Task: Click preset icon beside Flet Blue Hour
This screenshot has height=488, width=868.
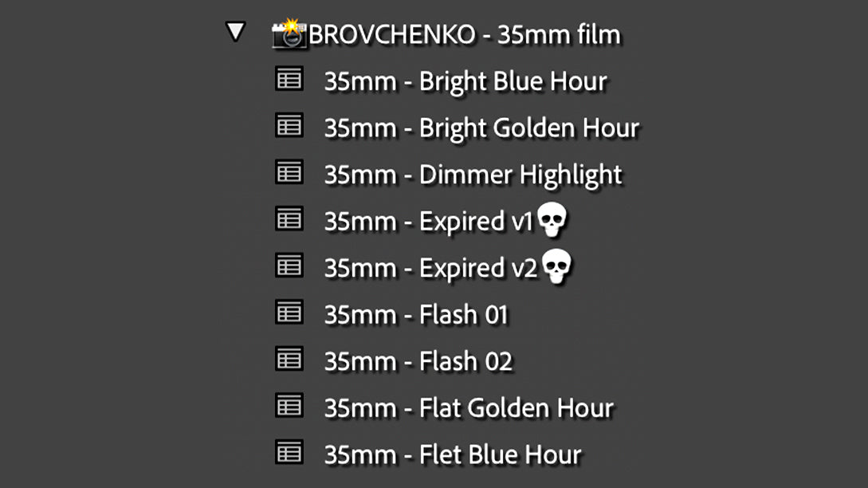Action: coord(289,452)
